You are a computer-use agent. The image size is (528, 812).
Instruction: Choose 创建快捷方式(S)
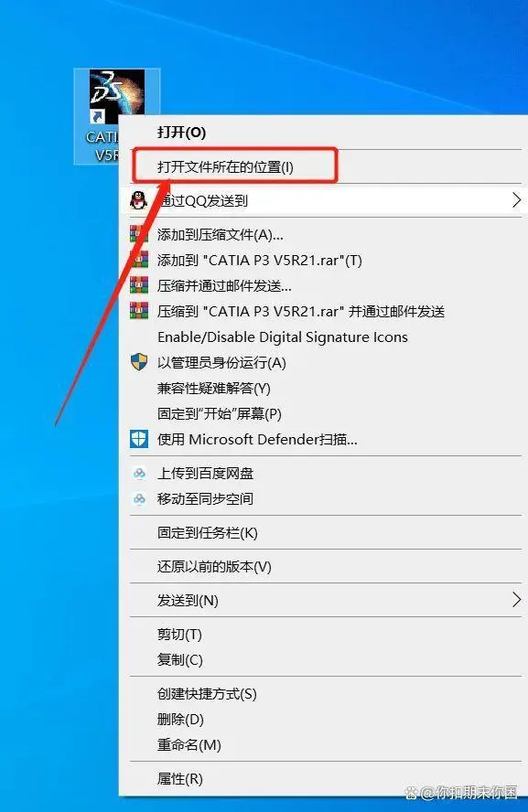click(207, 693)
